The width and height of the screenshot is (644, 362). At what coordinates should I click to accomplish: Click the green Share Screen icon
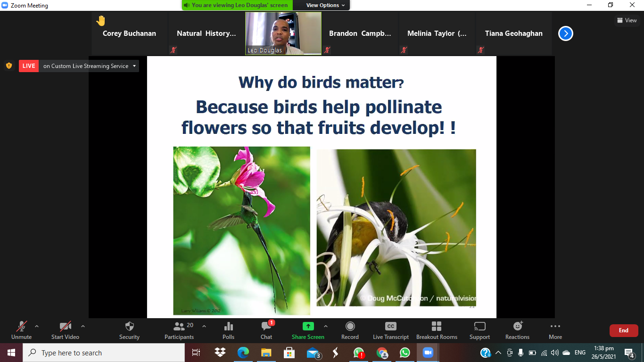(x=308, y=327)
